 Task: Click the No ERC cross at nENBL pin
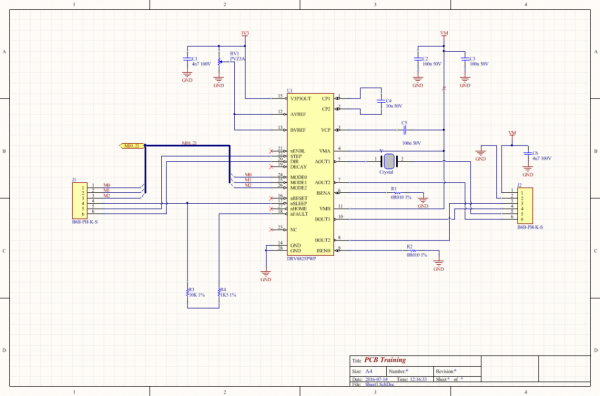pos(271,151)
